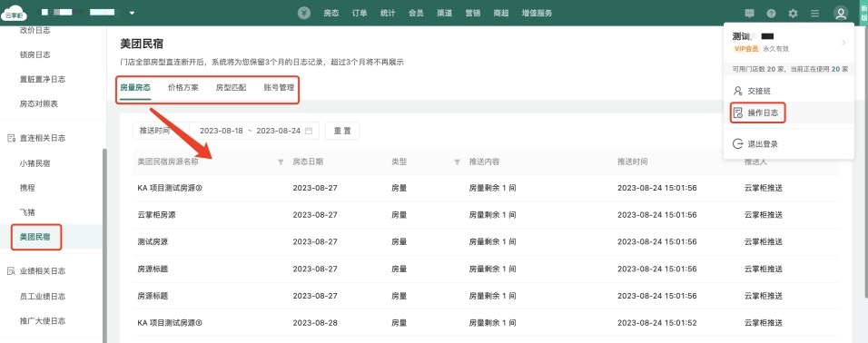Filter by 美团民宿房源名称 column funnel

click(x=281, y=162)
